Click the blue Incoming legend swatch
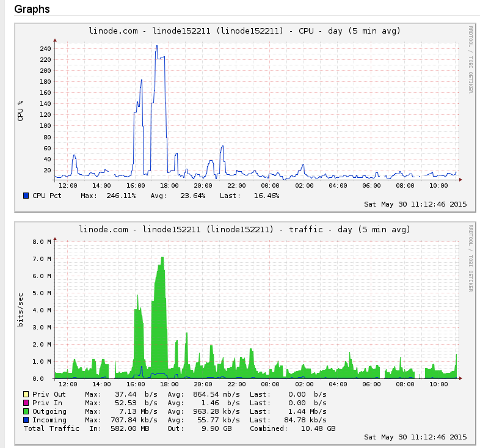The image size is (480, 448). [26, 420]
